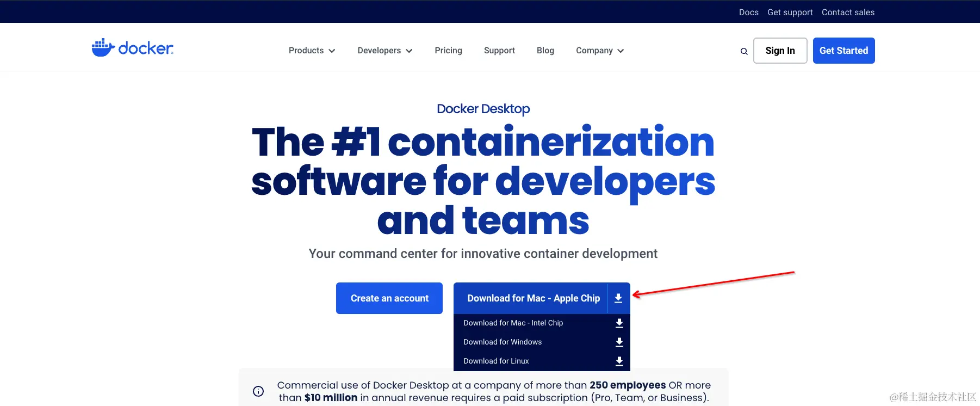Click the '#1 containerization' headline line
Image resolution: width=980 pixels, height=406 pixels.
483,142
